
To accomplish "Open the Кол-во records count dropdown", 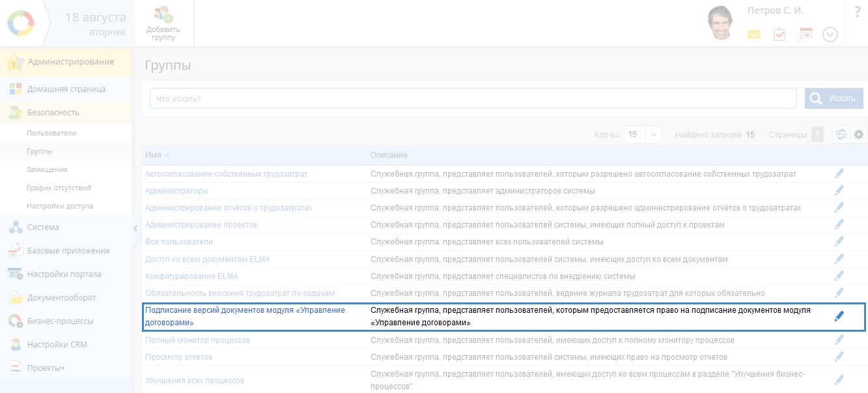I will pos(643,134).
